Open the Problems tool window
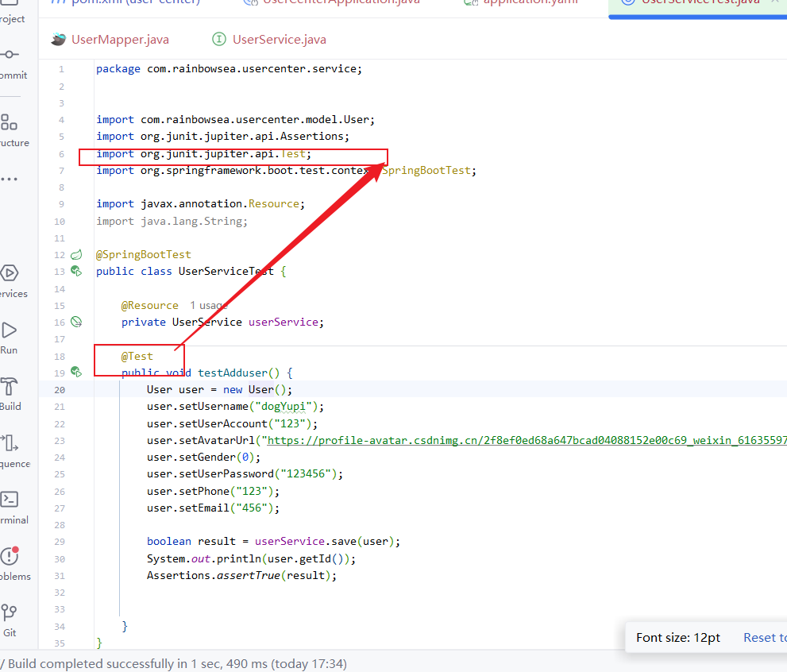Viewport: 787px width, 672px height. point(10,556)
